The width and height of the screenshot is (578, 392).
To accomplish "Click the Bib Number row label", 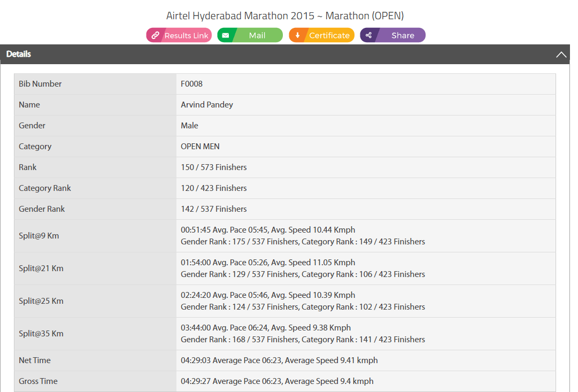I will coord(40,84).
